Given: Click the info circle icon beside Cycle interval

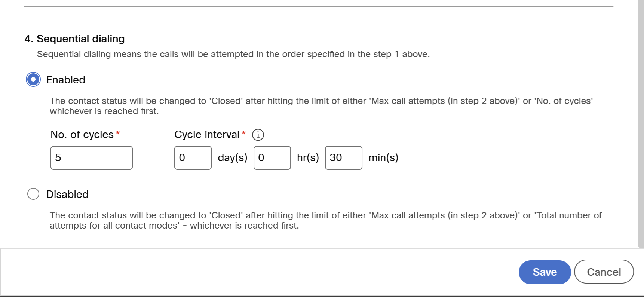Looking at the screenshot, I should click(258, 135).
